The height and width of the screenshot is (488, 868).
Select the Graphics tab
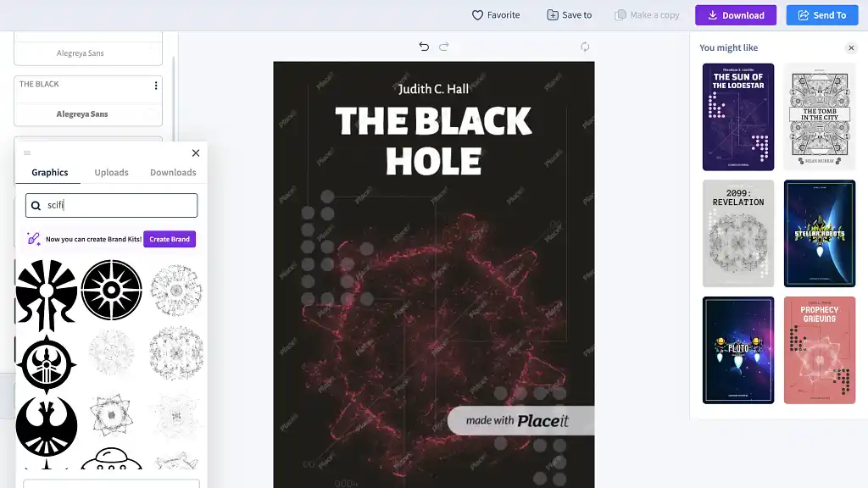50,173
